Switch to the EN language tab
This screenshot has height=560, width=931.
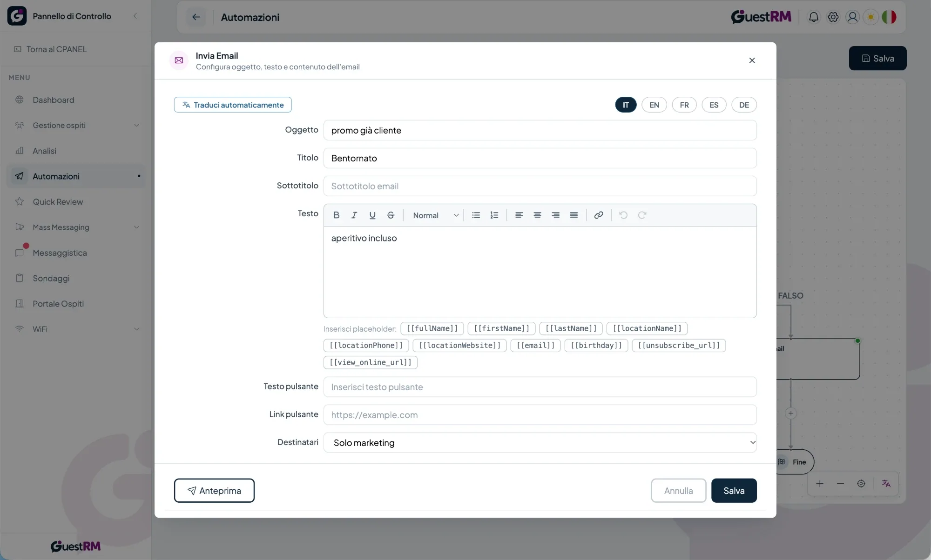coord(654,105)
